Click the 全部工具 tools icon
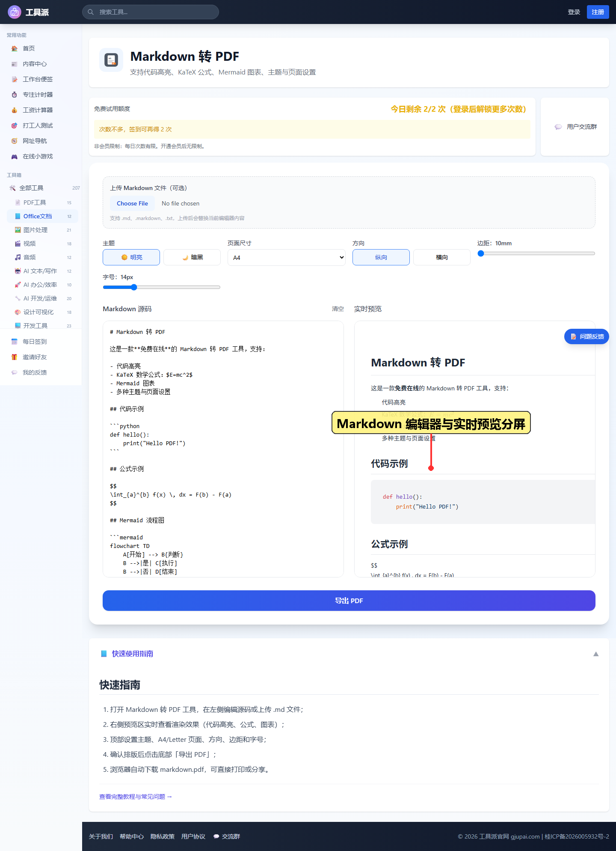The height and width of the screenshot is (851, 616). 12,188
